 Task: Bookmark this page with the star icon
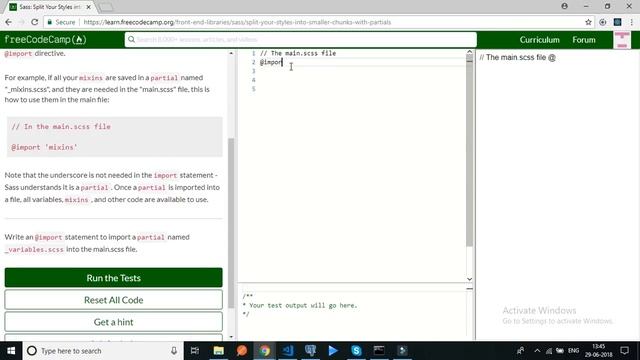point(588,22)
